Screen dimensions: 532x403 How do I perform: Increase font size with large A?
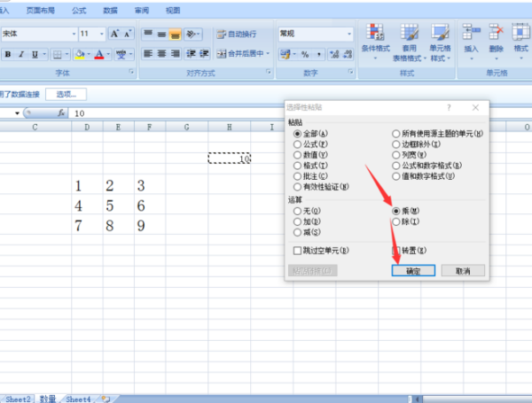coord(114,34)
